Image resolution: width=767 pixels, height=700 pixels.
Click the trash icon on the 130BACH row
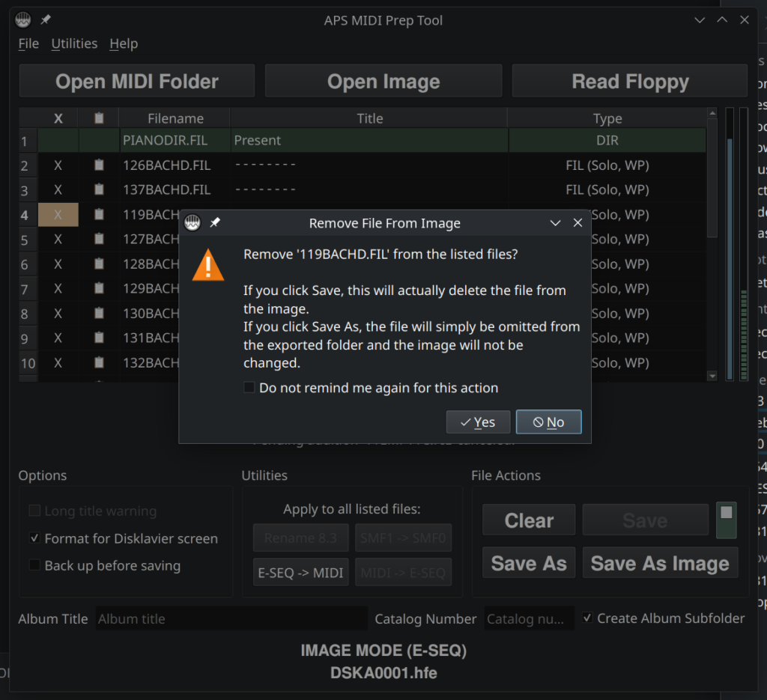98,313
